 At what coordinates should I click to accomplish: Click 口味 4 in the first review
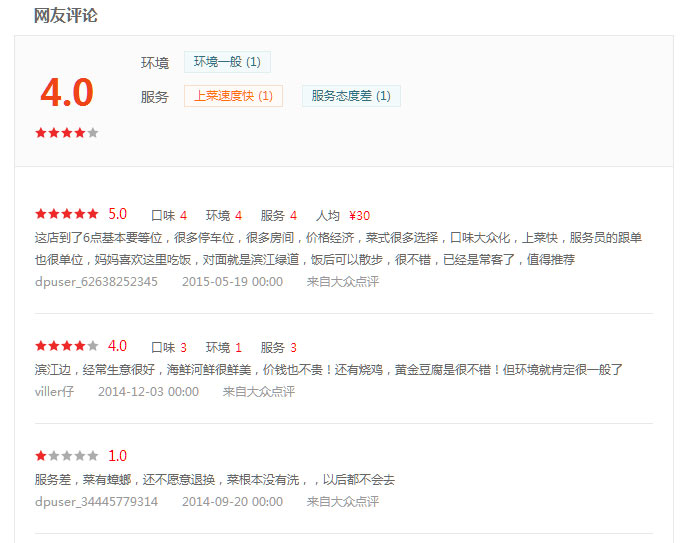tap(169, 215)
